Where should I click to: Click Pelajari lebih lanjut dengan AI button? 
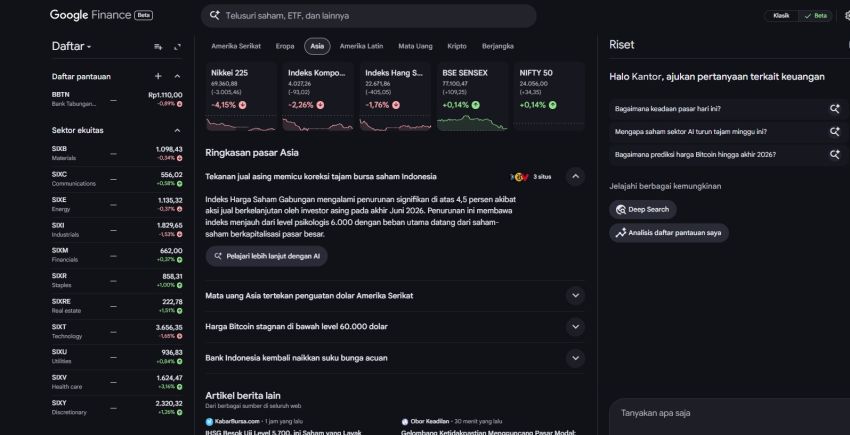266,256
